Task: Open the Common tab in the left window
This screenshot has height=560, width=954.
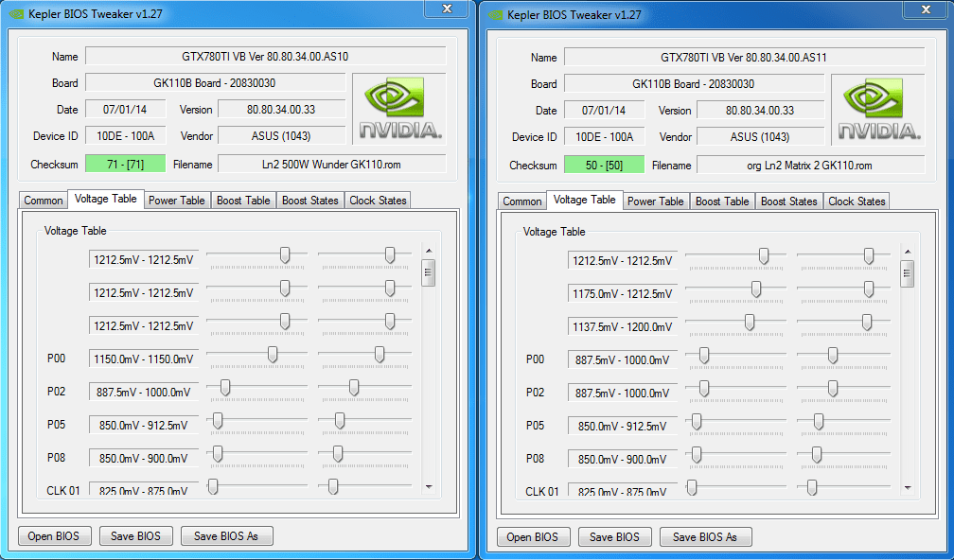Action: [44, 200]
